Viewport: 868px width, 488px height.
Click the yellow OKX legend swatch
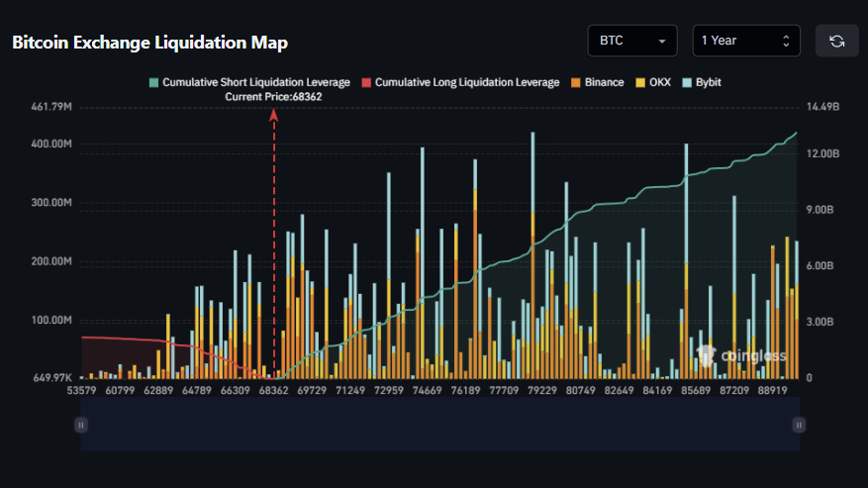(640, 82)
